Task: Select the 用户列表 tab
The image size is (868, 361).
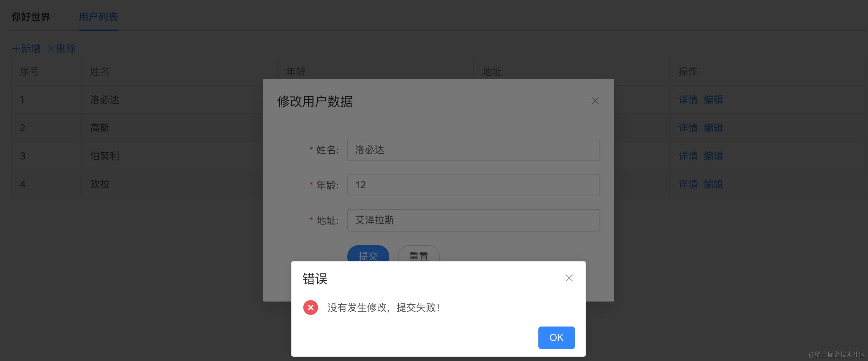Action: coord(98,17)
